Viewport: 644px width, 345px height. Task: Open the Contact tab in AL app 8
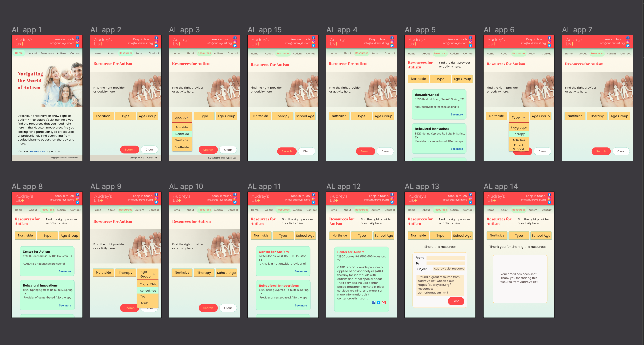pyautogui.click(x=75, y=210)
